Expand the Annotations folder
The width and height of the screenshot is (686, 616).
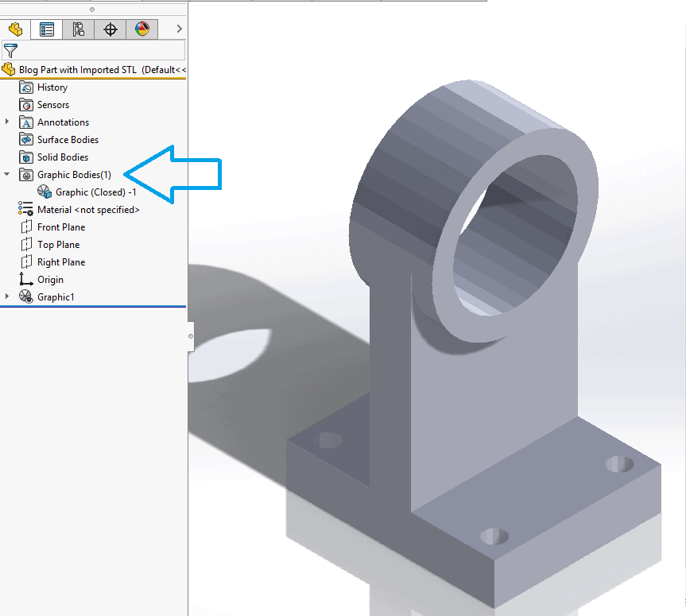pos(6,122)
